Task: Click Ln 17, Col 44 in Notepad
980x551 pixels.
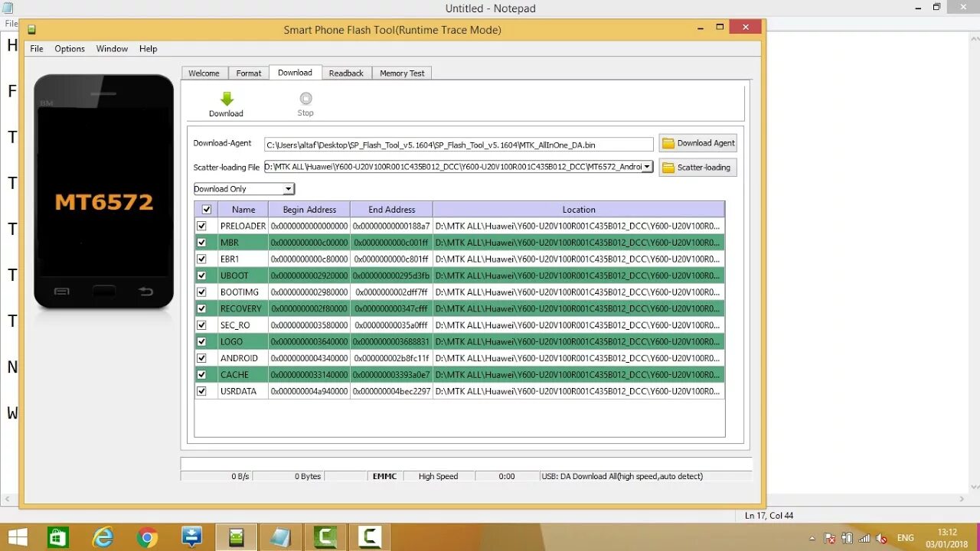Action: [769, 516]
